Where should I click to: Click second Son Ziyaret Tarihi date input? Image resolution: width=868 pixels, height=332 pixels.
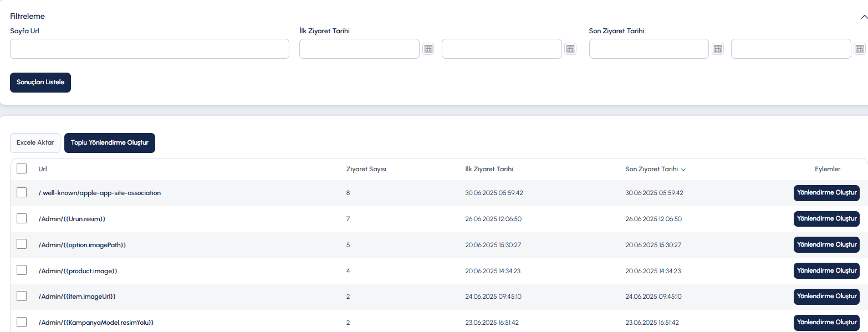[x=791, y=49]
